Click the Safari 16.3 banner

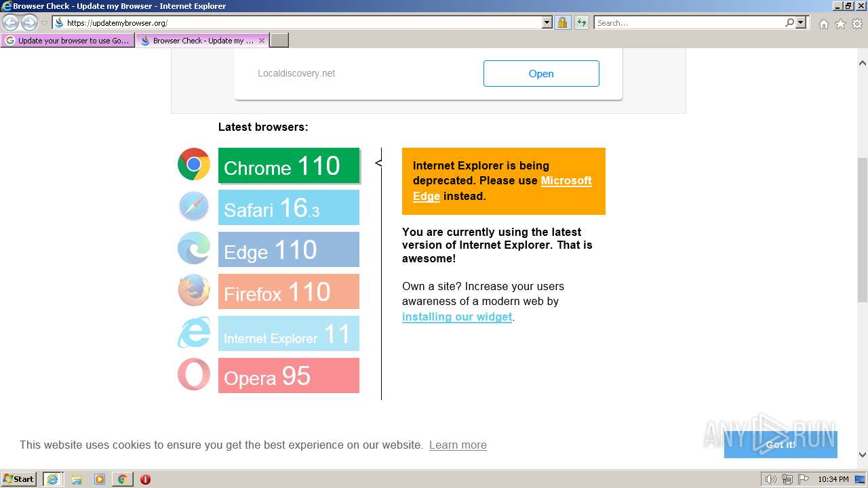(289, 207)
